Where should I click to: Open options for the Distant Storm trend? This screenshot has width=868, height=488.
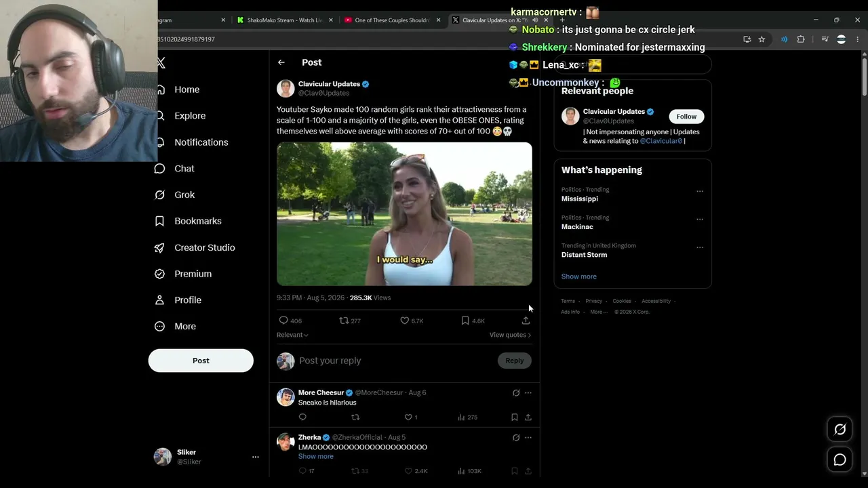point(700,247)
